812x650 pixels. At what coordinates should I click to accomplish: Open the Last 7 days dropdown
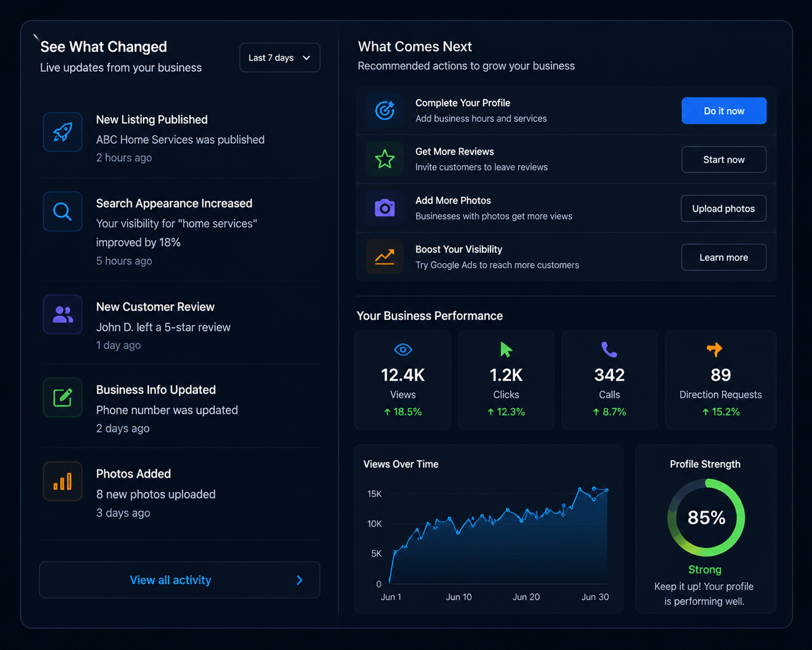click(x=280, y=57)
